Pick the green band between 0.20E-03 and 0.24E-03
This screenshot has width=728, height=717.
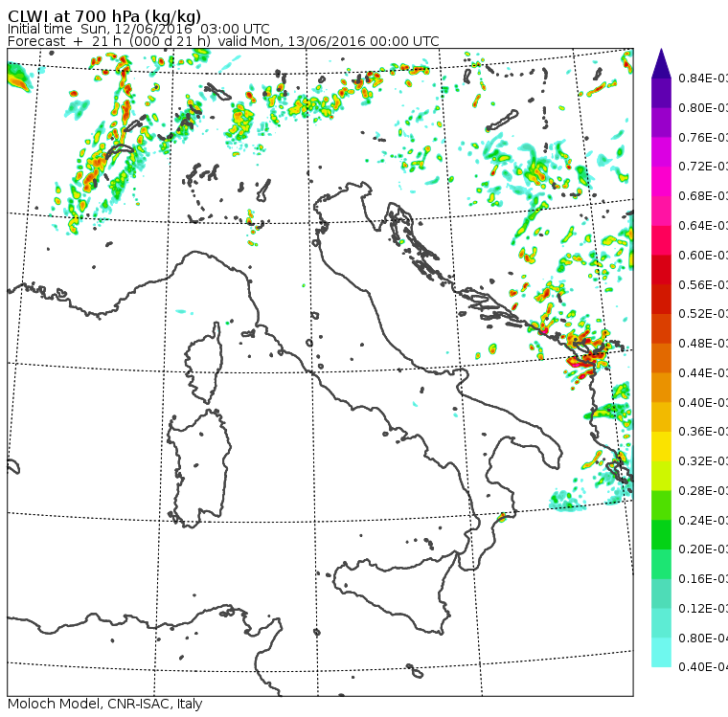pyautogui.click(x=661, y=534)
